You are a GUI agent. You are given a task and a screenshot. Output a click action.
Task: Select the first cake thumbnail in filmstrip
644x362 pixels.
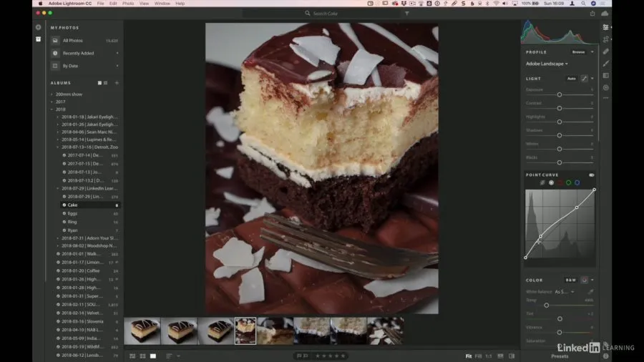click(142, 331)
